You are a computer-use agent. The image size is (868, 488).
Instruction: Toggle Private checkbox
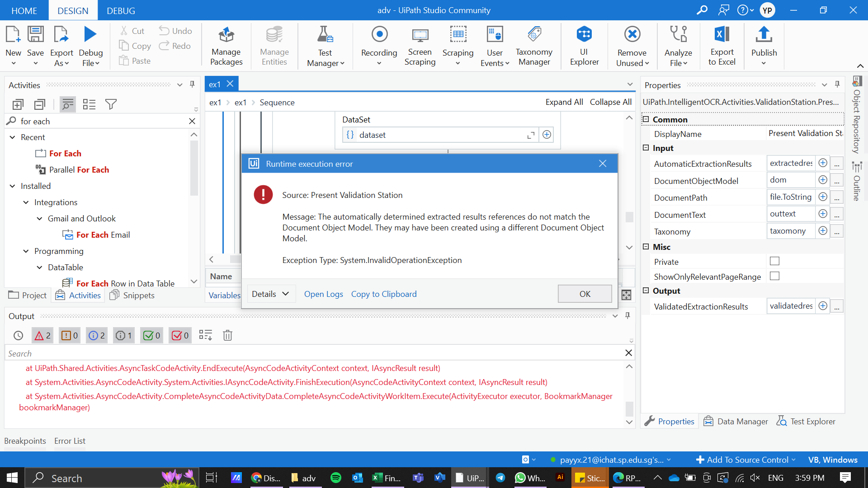(774, 261)
